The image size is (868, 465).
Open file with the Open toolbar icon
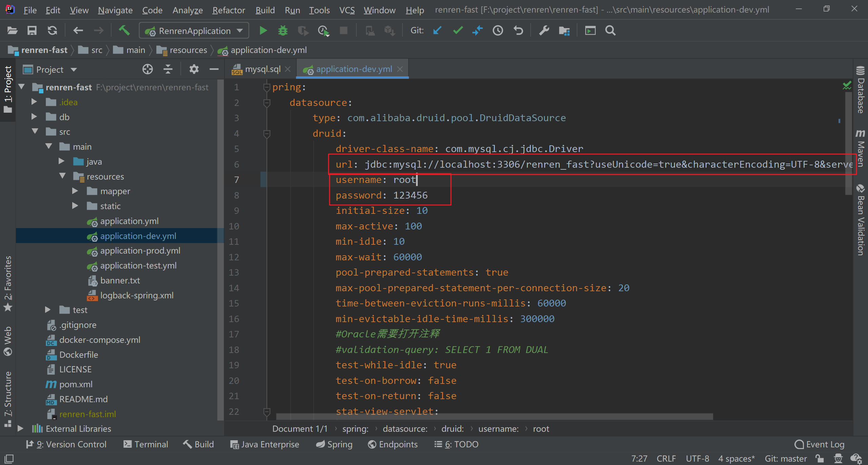tap(13, 31)
